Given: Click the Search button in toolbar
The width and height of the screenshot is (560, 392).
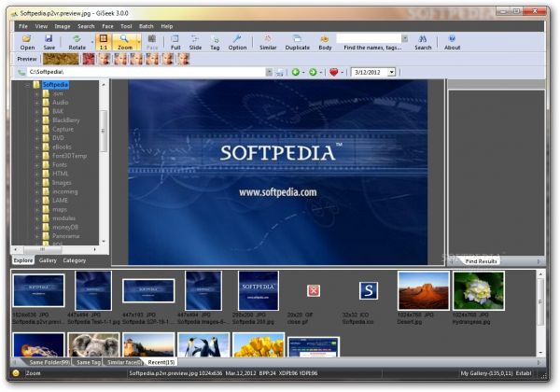Looking at the screenshot, I should (x=423, y=41).
